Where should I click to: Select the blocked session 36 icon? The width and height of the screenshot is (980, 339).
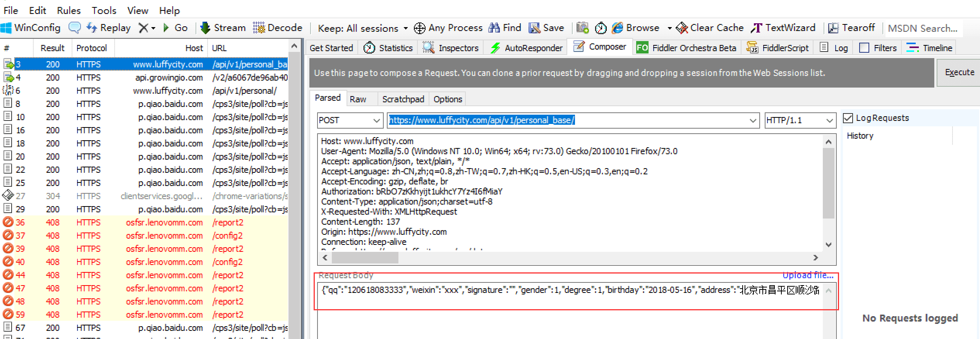click(x=8, y=222)
